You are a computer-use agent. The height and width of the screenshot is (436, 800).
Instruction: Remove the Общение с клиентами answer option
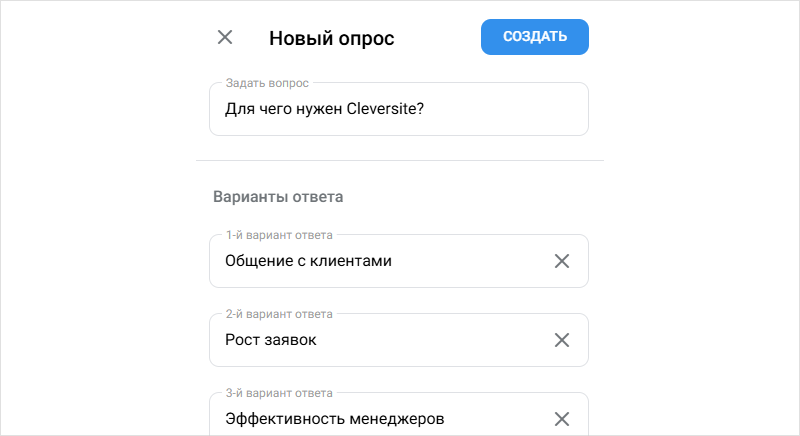tap(562, 261)
